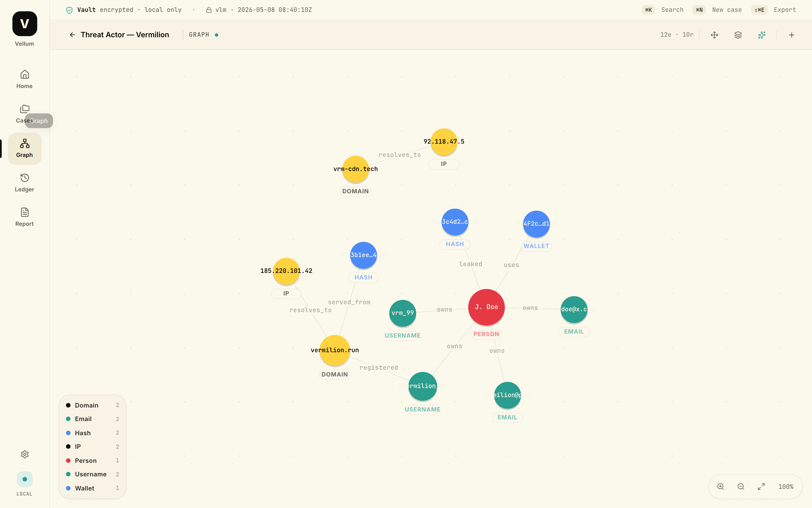Click the served_from edge label

pyautogui.click(x=349, y=302)
